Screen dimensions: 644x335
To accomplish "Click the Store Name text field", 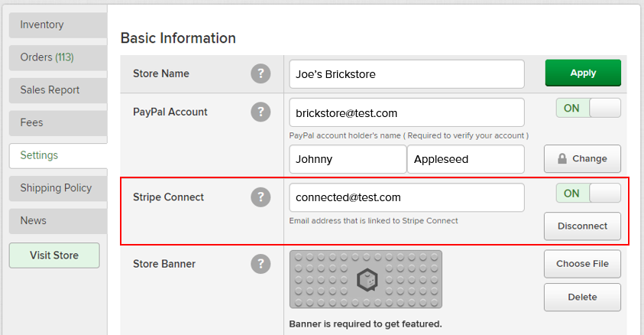I will 406,74.
